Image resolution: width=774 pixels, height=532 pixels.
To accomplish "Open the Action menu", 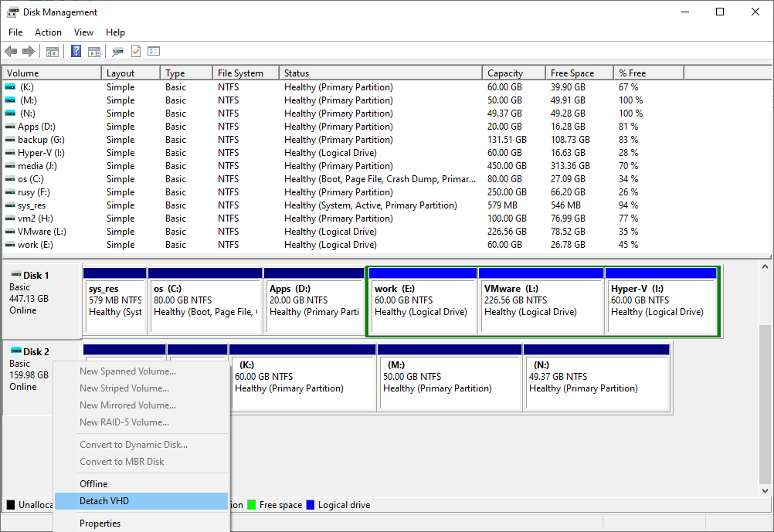I will pyautogui.click(x=48, y=32).
